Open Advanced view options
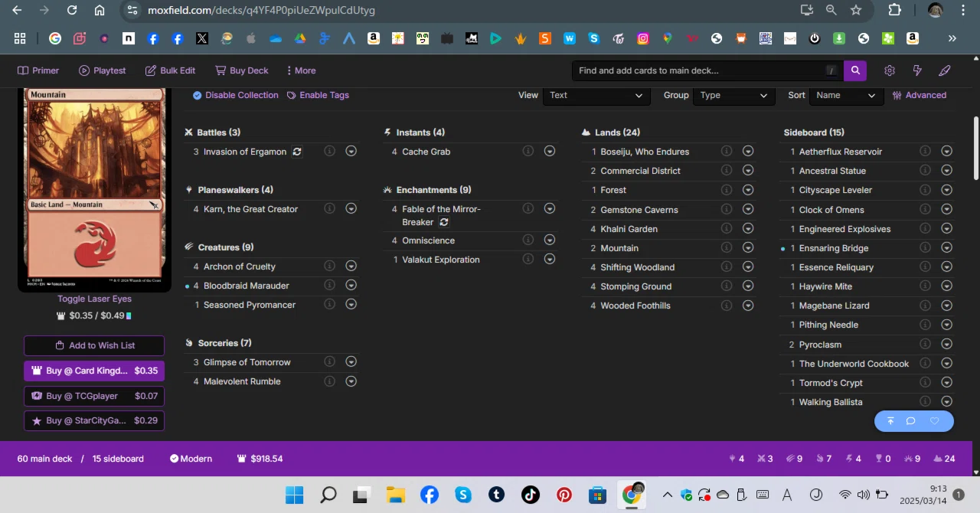The height and width of the screenshot is (513, 980). [920, 95]
